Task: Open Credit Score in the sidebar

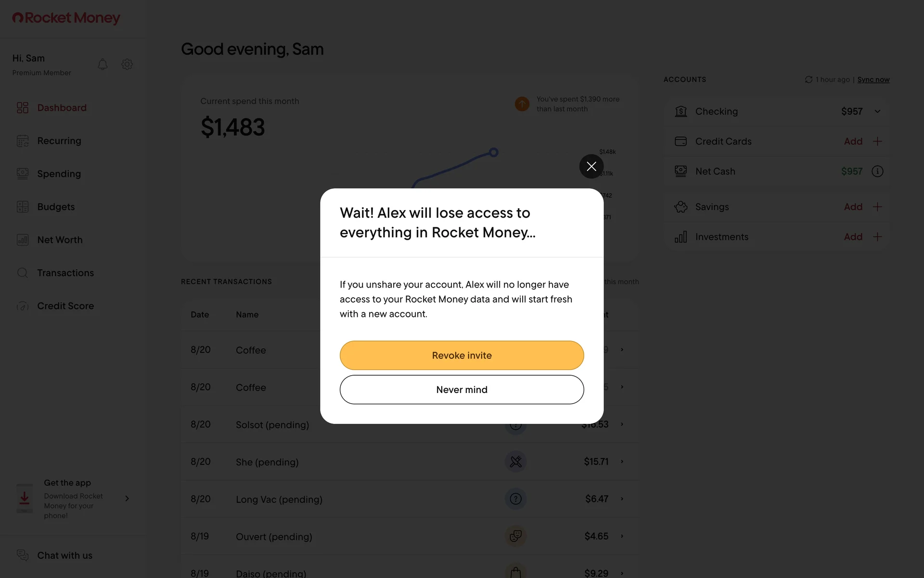Action: pyautogui.click(x=65, y=306)
